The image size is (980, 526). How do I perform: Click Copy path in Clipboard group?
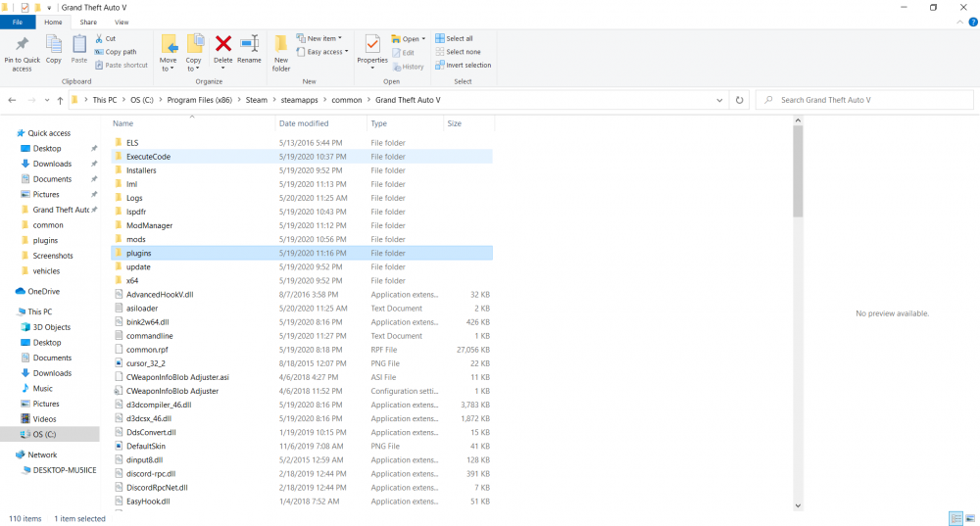(x=121, y=52)
